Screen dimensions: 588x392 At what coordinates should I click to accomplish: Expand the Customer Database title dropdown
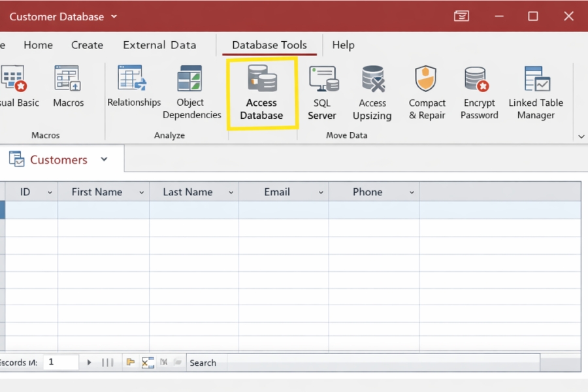pos(113,16)
